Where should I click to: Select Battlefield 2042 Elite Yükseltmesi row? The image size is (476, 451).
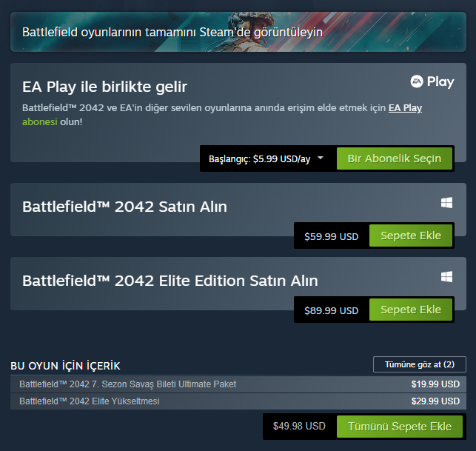point(238,401)
